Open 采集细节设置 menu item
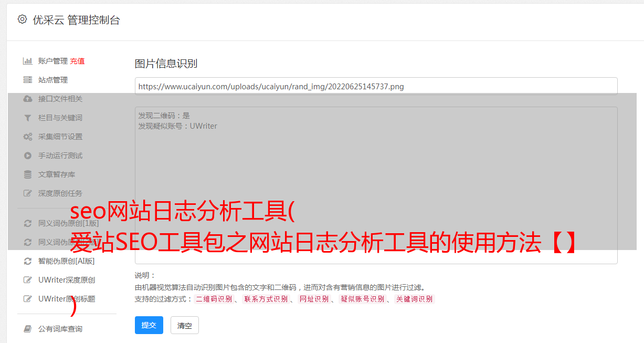 pos(60,137)
